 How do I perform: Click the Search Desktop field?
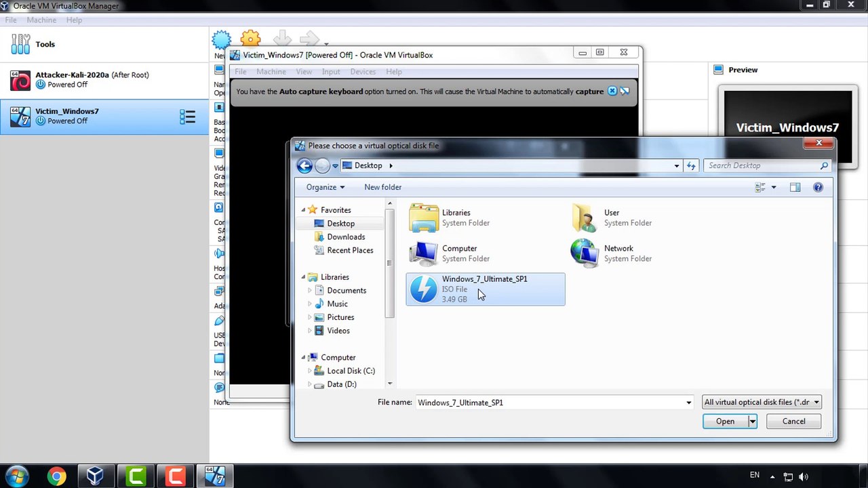[x=768, y=165]
